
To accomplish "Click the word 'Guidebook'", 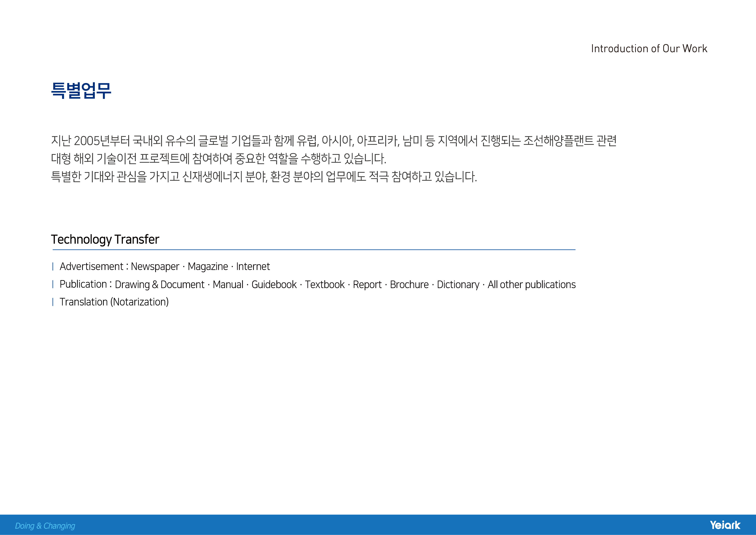I will point(274,284).
